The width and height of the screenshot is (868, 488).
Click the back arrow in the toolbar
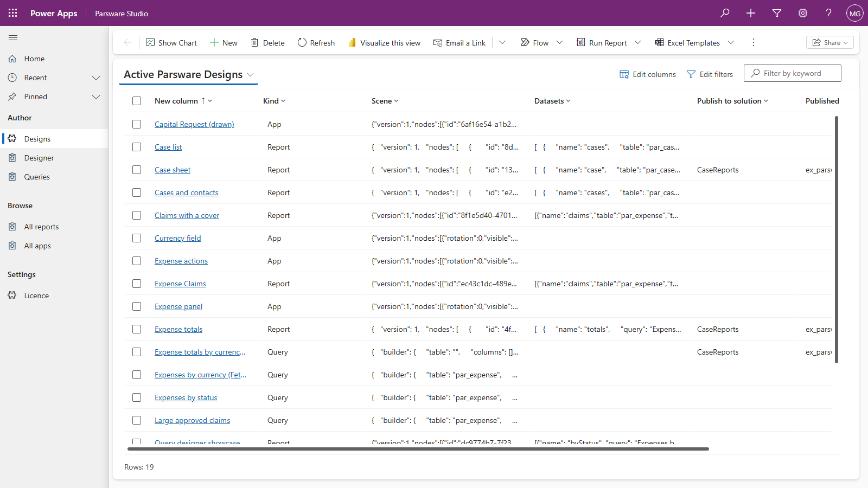tap(127, 42)
